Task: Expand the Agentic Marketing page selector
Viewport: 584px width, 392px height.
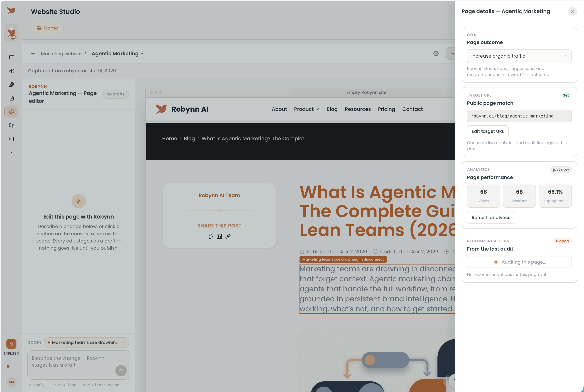Action: pos(117,53)
